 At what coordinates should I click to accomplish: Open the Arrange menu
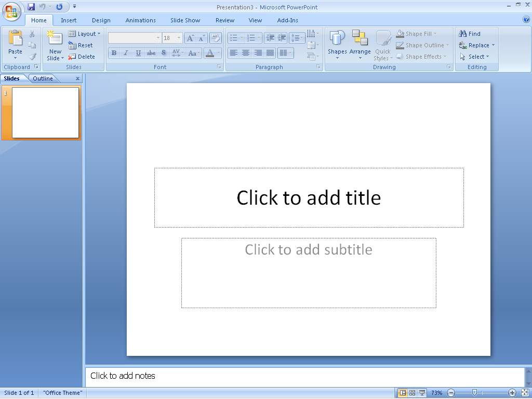point(360,45)
